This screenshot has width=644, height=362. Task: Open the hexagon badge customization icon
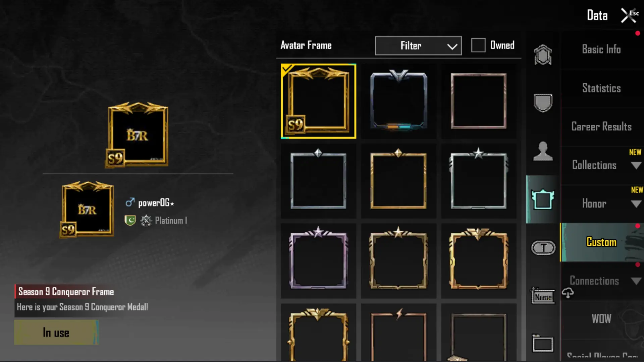pos(543,55)
